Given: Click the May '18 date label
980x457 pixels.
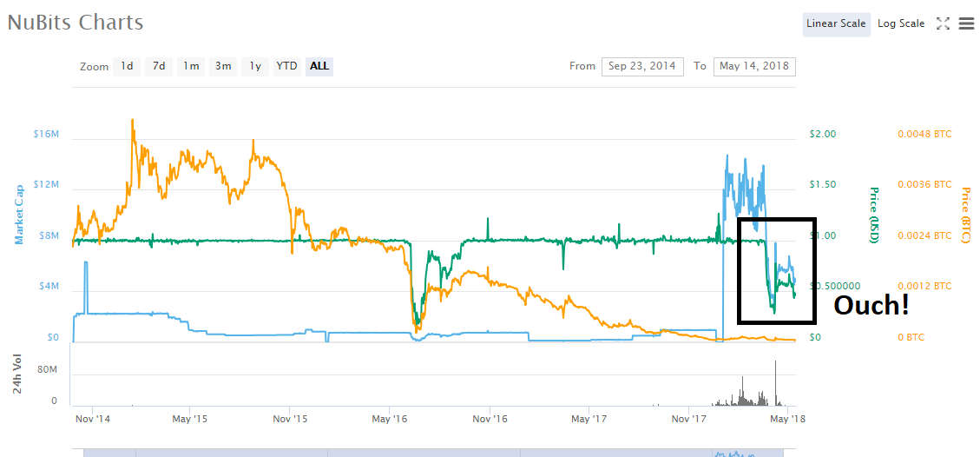Looking at the screenshot, I should point(787,418).
